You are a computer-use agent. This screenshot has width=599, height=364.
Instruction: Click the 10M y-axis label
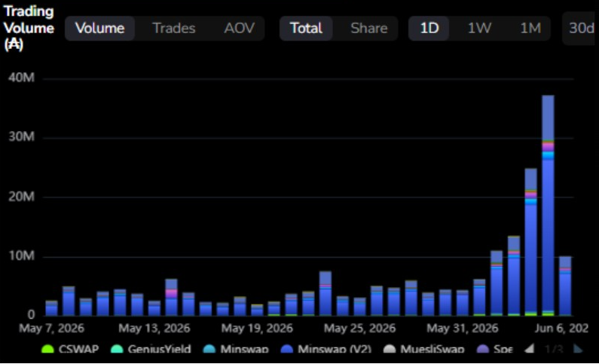click(x=21, y=255)
